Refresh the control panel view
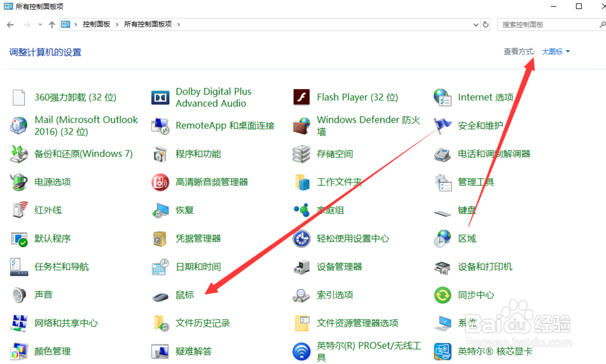The width and height of the screenshot is (606, 364). (x=486, y=25)
